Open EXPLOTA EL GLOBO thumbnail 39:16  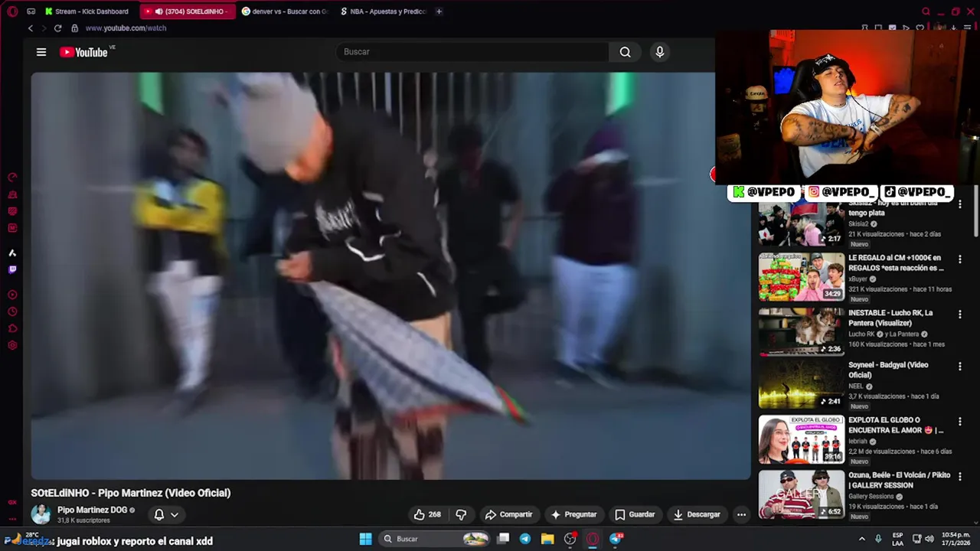[x=802, y=439]
